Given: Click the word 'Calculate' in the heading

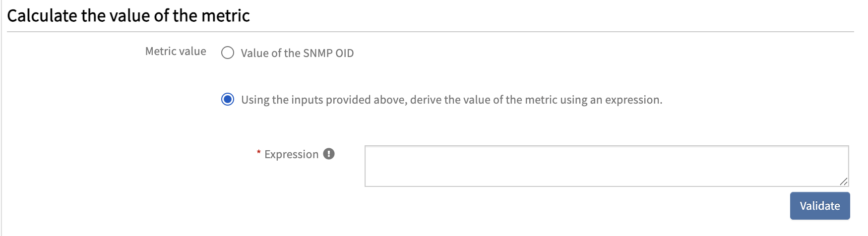Looking at the screenshot, I should tap(42, 16).
